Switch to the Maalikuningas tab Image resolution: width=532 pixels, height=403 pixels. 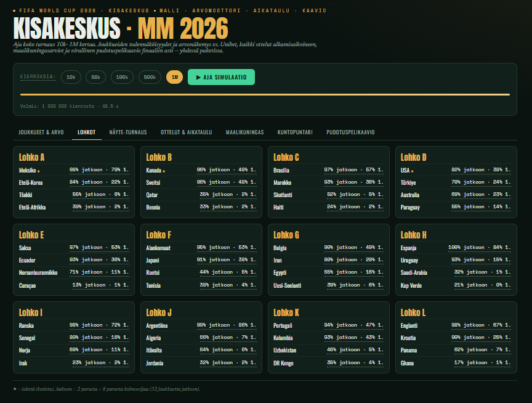(244, 132)
